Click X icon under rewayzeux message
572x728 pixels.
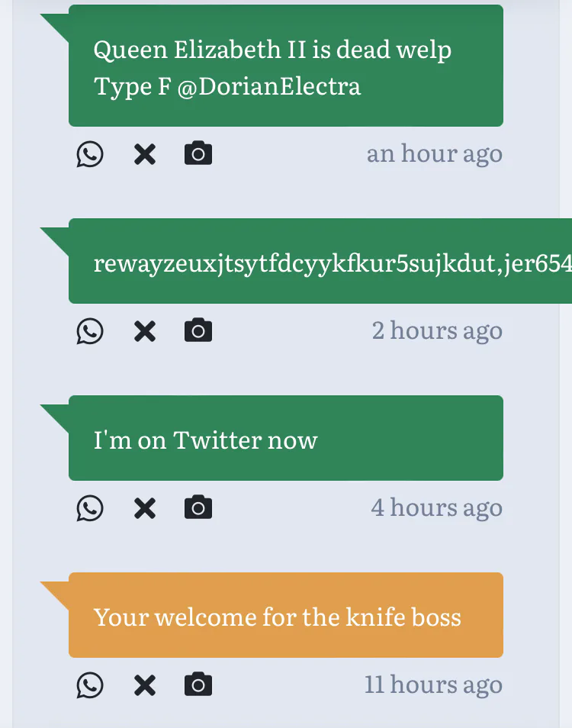click(145, 331)
